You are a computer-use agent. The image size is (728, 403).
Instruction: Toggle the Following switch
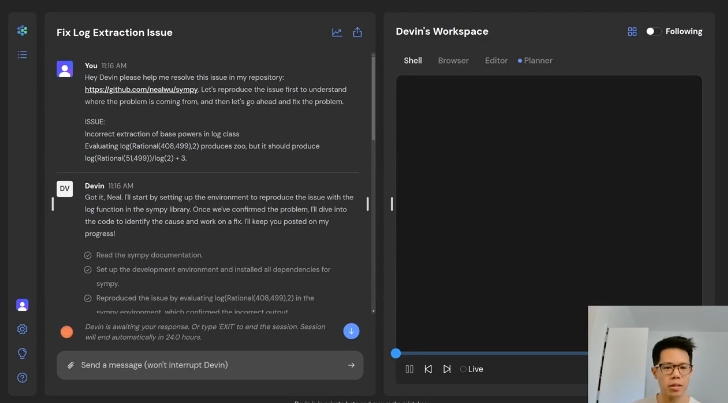pyautogui.click(x=652, y=32)
